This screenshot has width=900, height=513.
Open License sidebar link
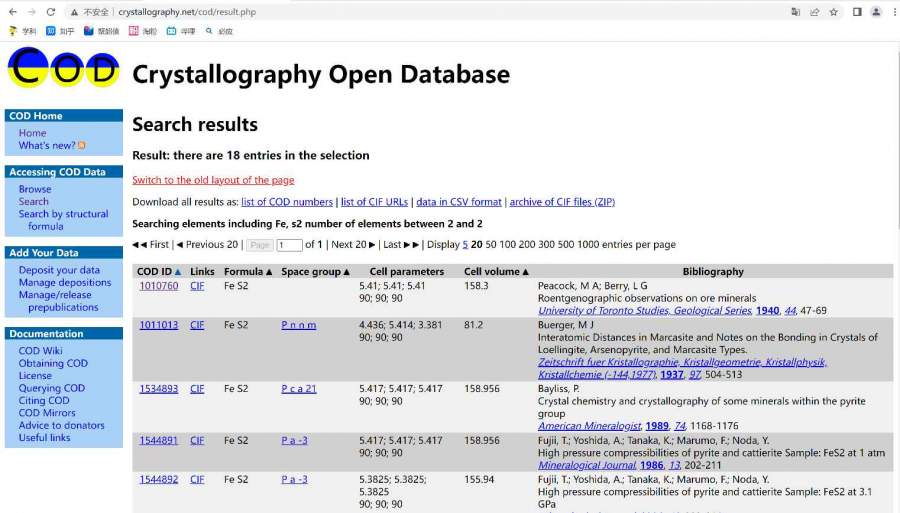(35, 376)
